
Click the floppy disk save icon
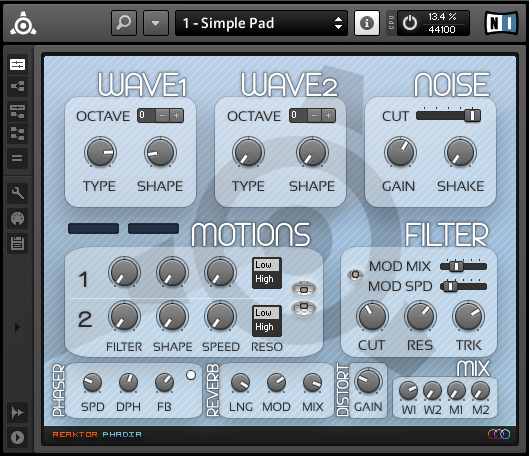17,243
